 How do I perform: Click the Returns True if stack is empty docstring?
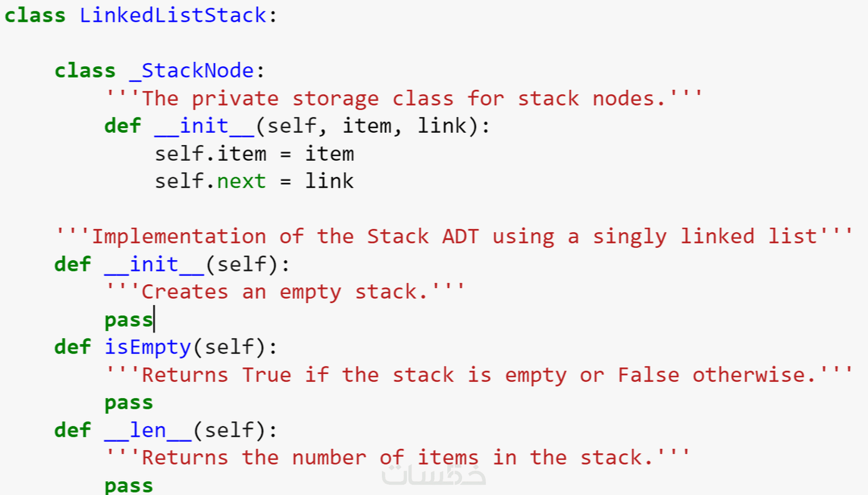(478, 375)
